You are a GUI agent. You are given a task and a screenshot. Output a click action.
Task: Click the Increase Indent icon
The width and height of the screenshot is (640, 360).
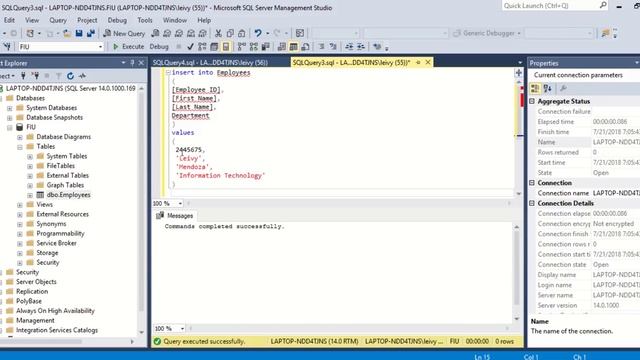(x=361, y=47)
